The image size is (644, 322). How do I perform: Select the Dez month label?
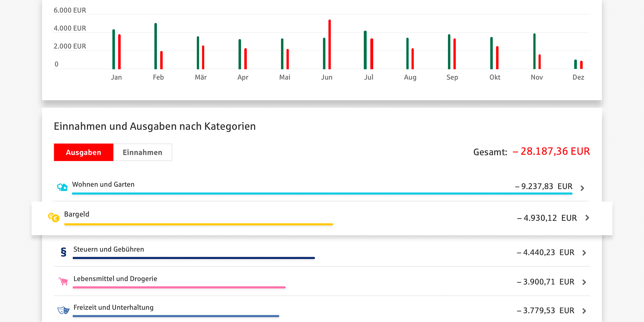click(578, 77)
